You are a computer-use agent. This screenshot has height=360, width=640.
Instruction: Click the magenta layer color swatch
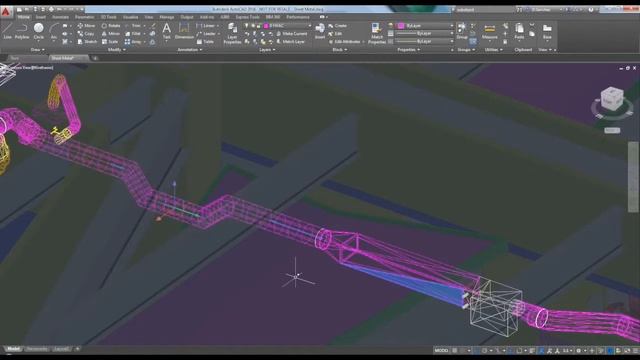pyautogui.click(x=266, y=26)
